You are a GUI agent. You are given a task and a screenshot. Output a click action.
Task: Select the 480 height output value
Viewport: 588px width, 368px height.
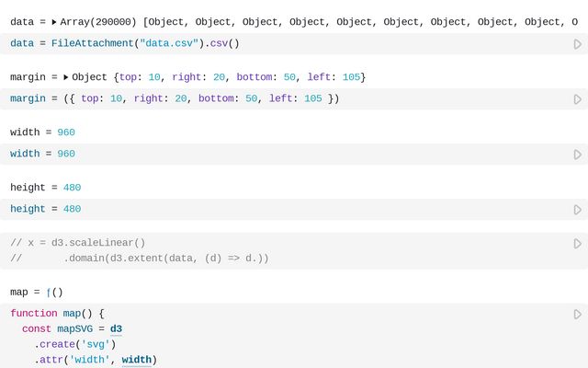click(72, 188)
